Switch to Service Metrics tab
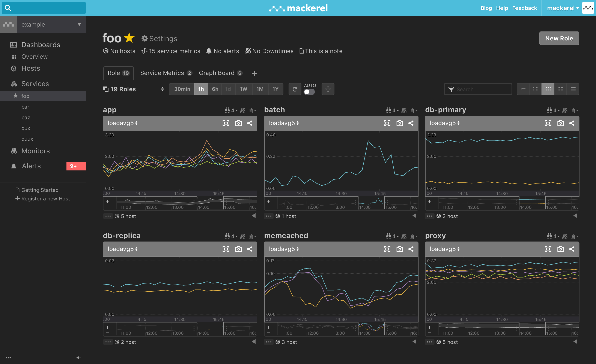 (166, 73)
